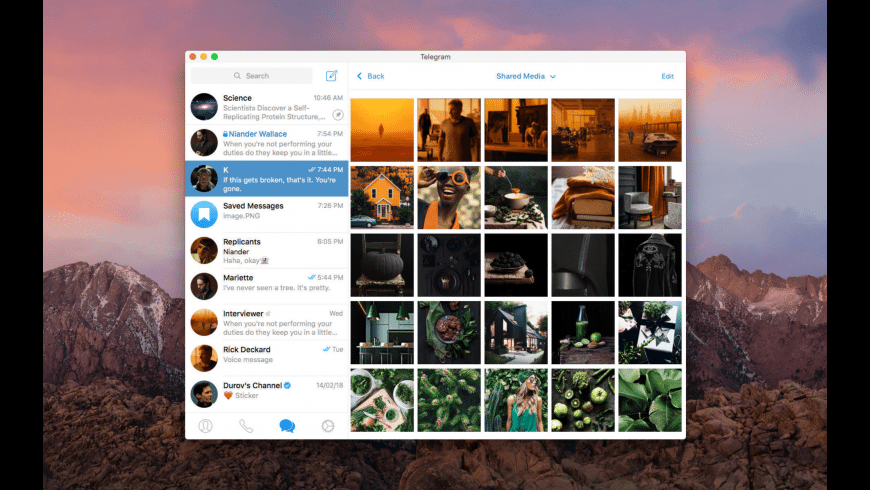Open the Mariette chat
The width and height of the screenshot is (870, 490).
tap(267, 286)
